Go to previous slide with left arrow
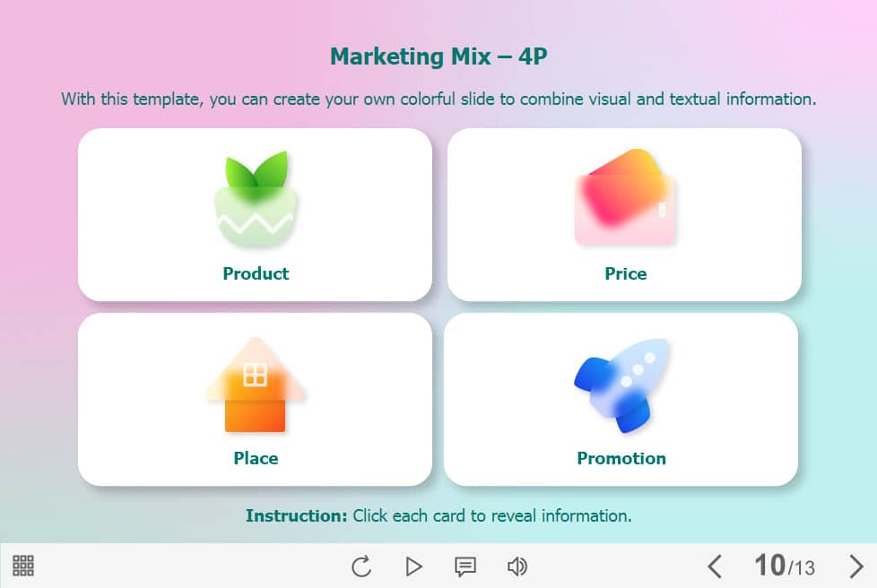The height and width of the screenshot is (588, 877). click(715, 566)
